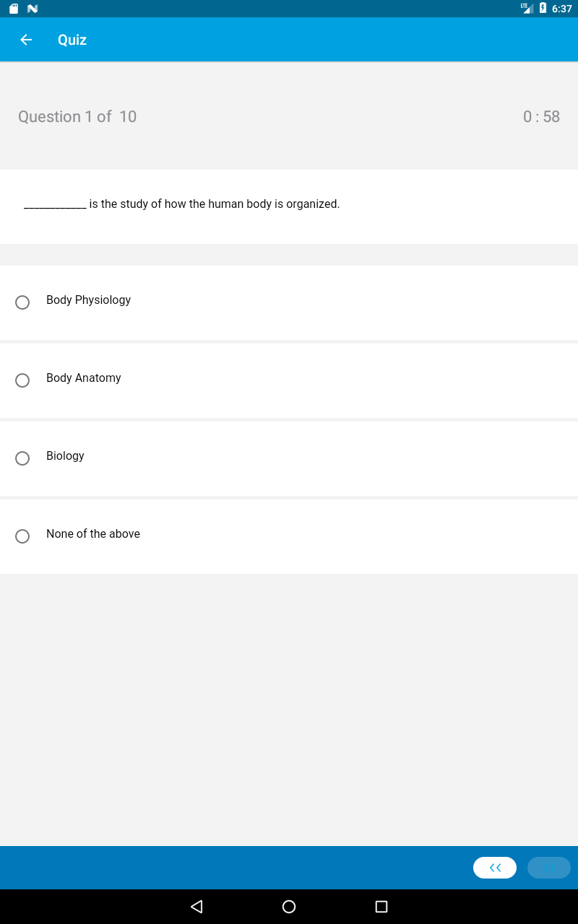The height and width of the screenshot is (924, 578).
Task: Tap the 'Body Anatomy' answer text
Action: point(84,378)
